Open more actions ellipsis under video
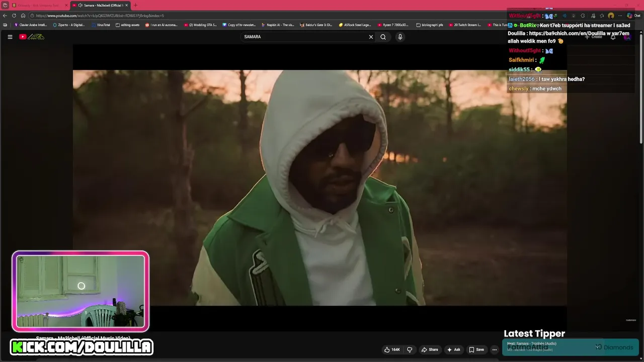644x362 pixels. [x=495, y=349]
